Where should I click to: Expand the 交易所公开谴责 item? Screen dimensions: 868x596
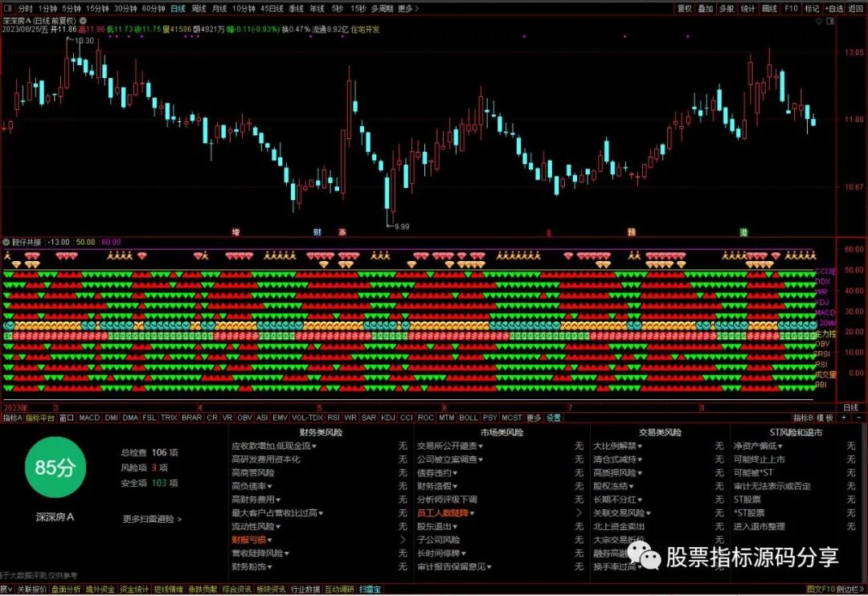[450, 446]
